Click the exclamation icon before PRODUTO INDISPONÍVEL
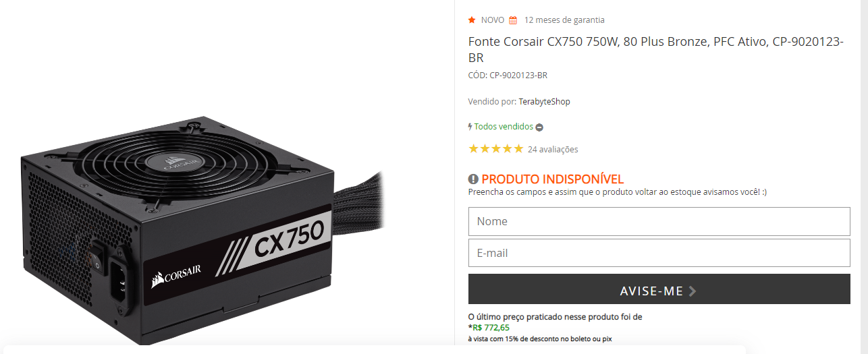The width and height of the screenshot is (868, 354). [x=473, y=179]
